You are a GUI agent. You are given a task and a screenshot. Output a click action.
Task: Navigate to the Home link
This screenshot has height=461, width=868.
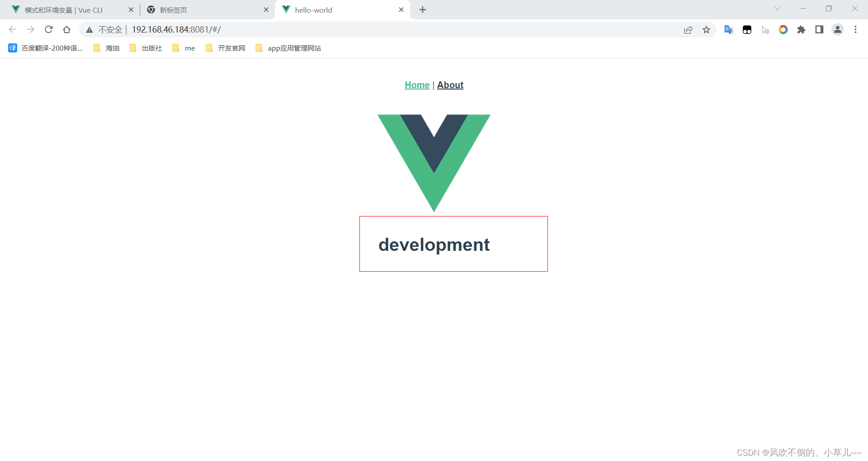(x=417, y=85)
